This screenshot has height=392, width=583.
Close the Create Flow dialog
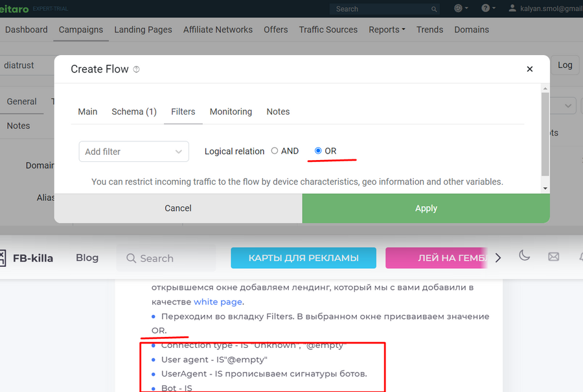[529, 69]
